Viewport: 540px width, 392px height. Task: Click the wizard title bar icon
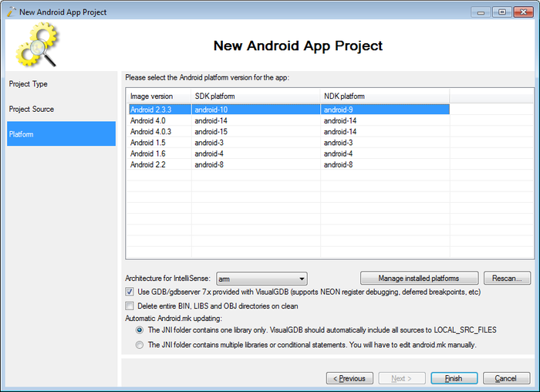(12, 12)
